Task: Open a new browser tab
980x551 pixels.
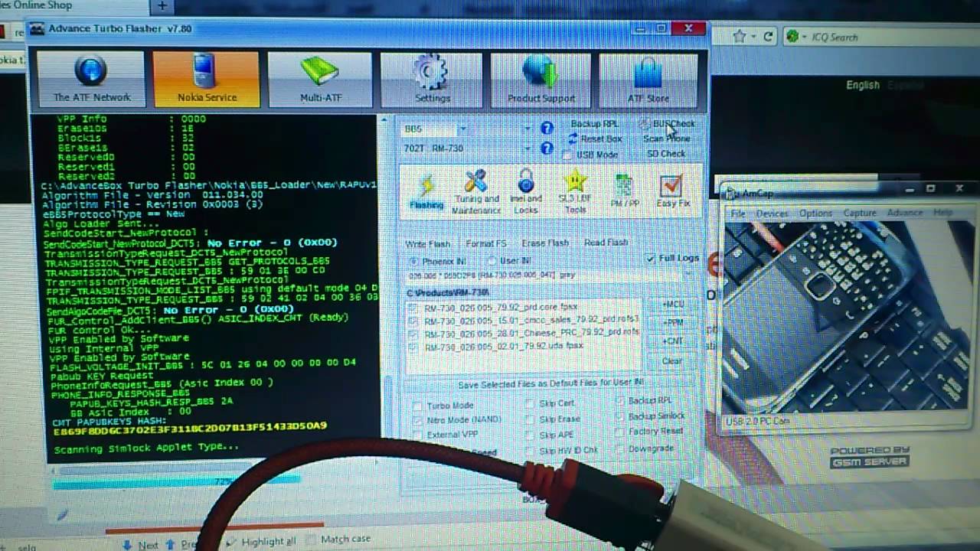Action: point(162,6)
